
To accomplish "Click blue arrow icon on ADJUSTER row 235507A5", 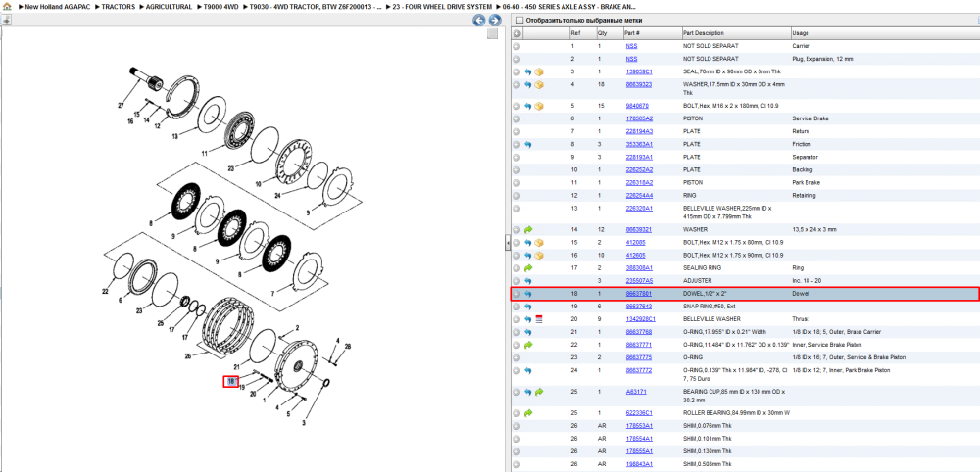I will pyautogui.click(x=528, y=281).
